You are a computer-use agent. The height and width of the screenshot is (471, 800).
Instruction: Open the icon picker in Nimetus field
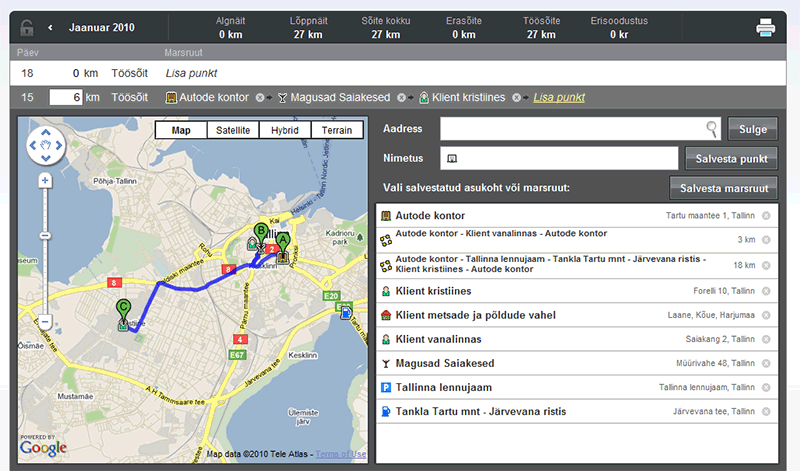tap(452, 158)
